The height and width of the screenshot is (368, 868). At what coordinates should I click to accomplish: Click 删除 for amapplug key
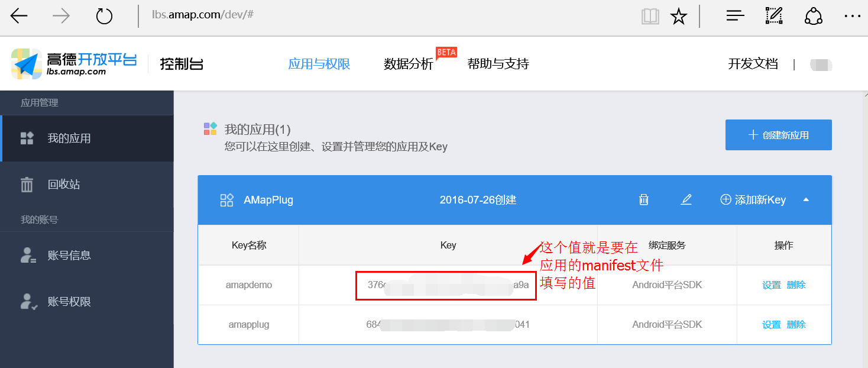click(796, 324)
